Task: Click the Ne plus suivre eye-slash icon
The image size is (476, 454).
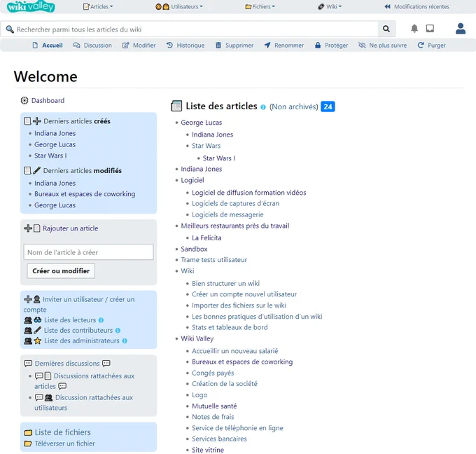Action: [x=362, y=46]
